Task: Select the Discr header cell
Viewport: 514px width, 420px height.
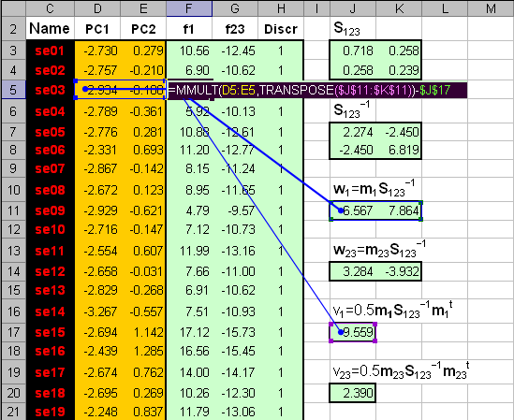Action: coord(281,29)
